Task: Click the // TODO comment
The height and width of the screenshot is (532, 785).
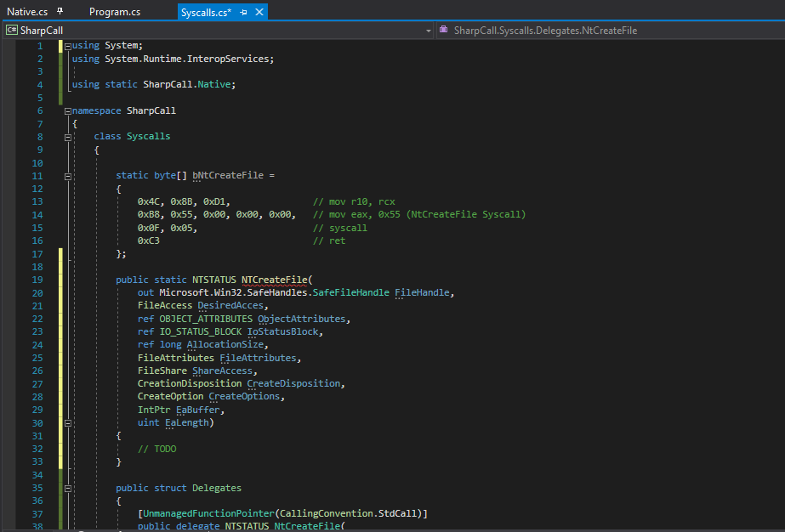Action: (x=156, y=449)
